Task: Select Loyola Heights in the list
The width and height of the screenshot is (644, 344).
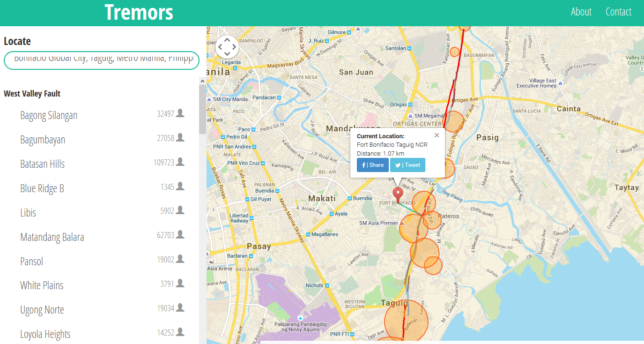Action: pyautogui.click(x=45, y=334)
